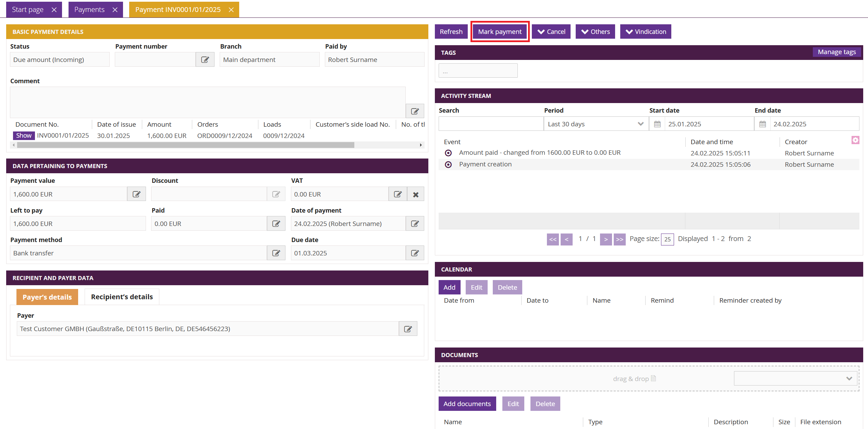
Task: Open activity stream settings gear icon
Action: pos(855,140)
